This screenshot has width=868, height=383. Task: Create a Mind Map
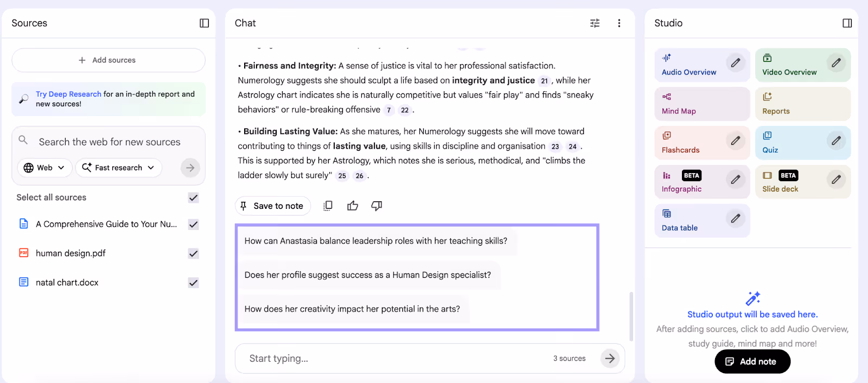[x=702, y=104]
